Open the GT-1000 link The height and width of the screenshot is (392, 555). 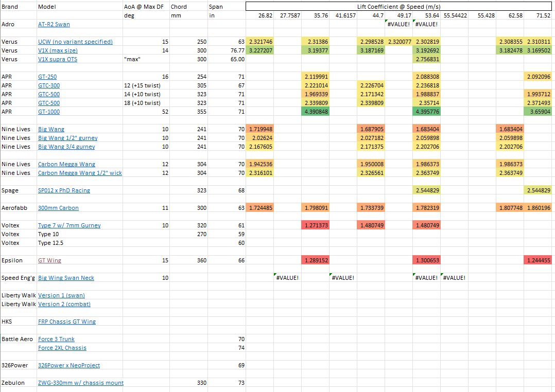(49, 112)
